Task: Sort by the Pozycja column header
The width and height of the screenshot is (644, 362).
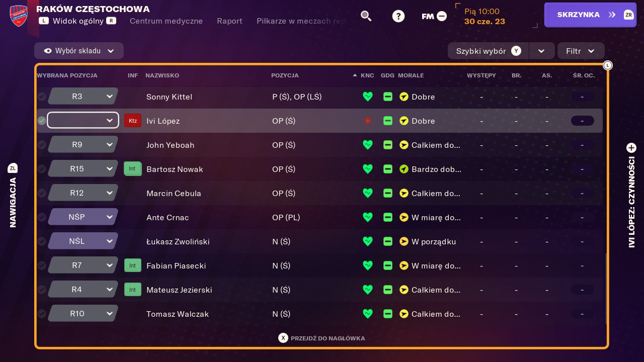Action: point(285,75)
